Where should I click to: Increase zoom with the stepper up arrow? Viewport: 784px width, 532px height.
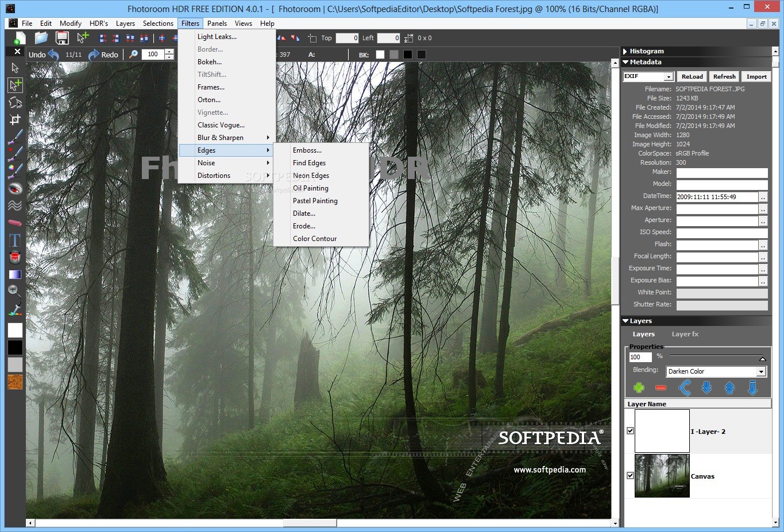[x=169, y=52]
